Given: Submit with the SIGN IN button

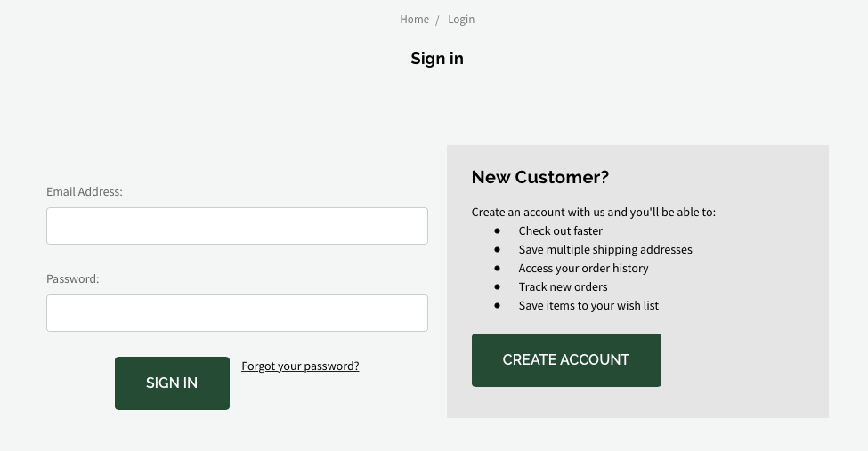Looking at the screenshot, I should 172,383.
